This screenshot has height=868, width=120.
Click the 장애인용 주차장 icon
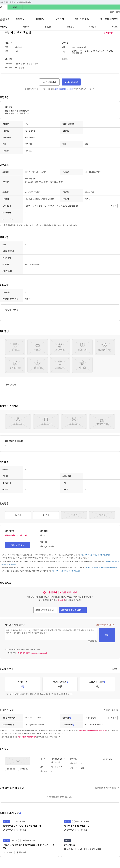[18, 421]
